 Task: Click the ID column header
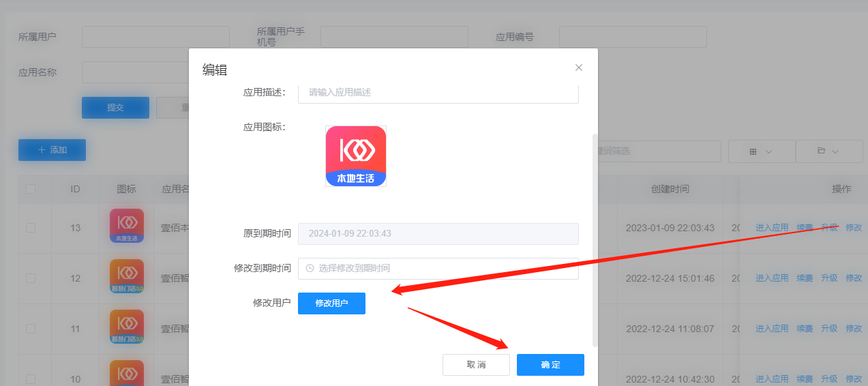pos(76,189)
